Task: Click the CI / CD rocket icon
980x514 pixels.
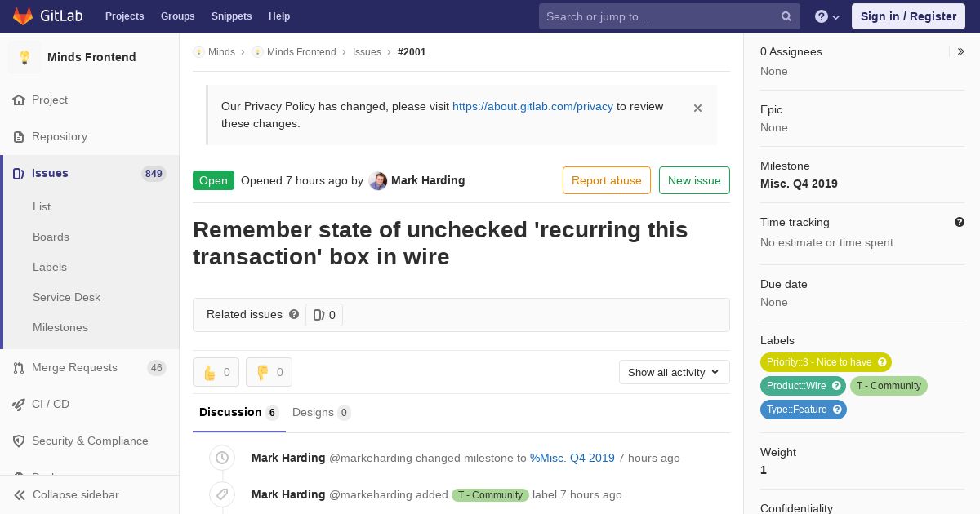Action: coord(19,405)
